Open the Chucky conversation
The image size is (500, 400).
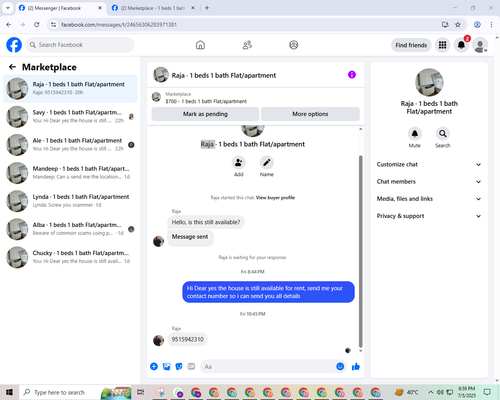(x=70, y=257)
